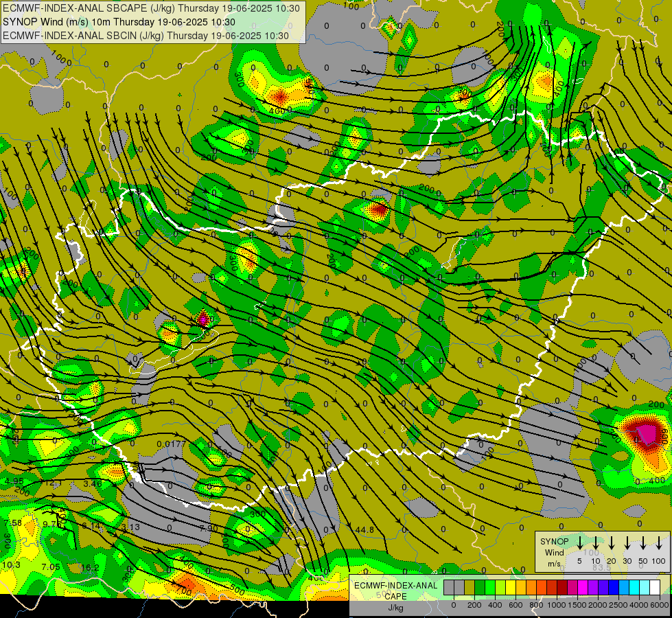The image size is (672, 618).
Task: Click the 'CAPE' legend label
Action: [x=395, y=597]
